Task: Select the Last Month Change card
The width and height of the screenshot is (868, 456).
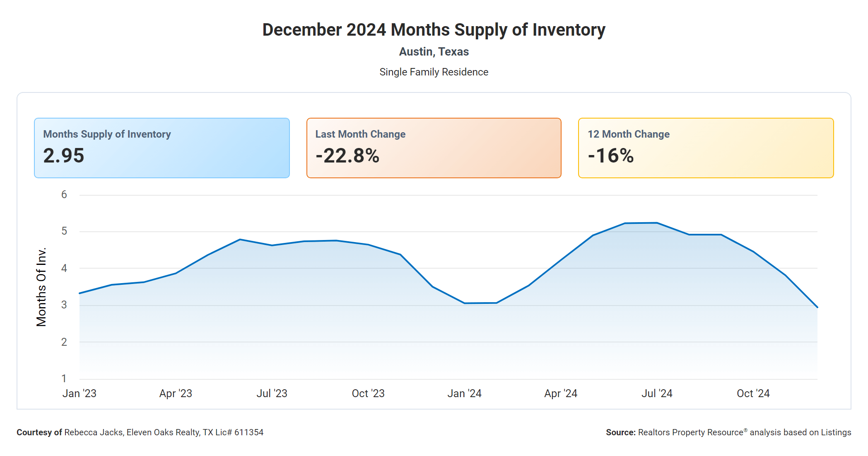Action: [434, 148]
